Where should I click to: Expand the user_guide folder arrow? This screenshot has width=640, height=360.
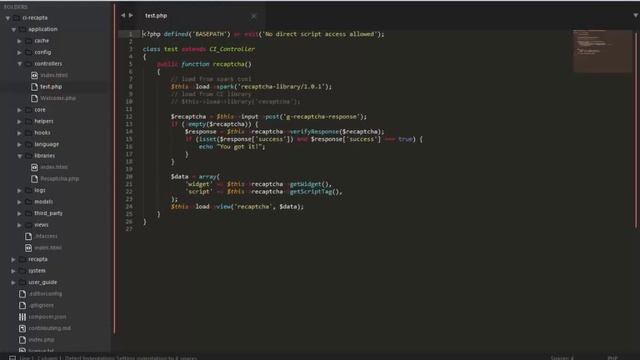(x=13, y=282)
